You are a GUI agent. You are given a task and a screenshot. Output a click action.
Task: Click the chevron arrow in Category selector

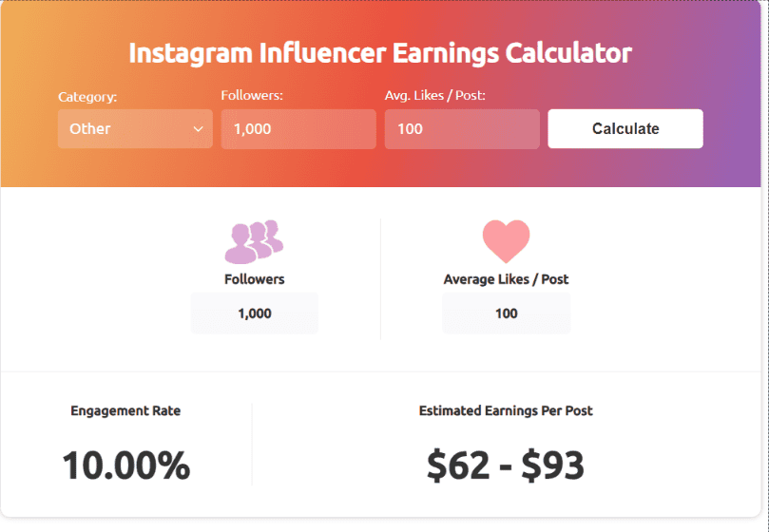tap(198, 129)
